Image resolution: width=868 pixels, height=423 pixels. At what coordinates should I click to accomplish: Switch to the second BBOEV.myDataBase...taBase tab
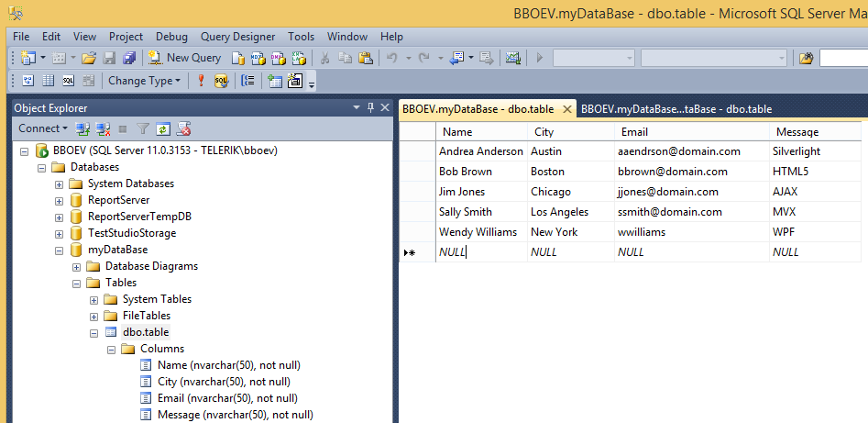676,109
